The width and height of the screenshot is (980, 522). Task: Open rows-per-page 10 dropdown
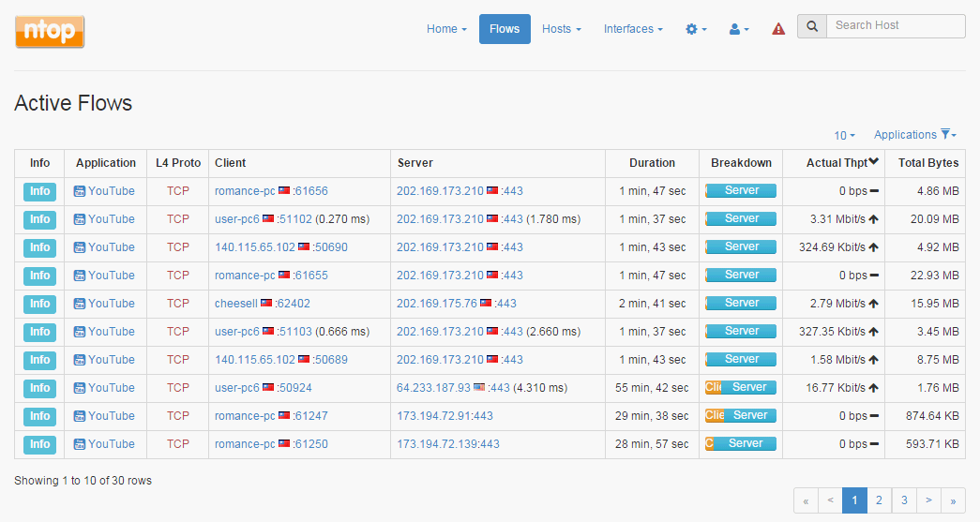[x=844, y=135]
